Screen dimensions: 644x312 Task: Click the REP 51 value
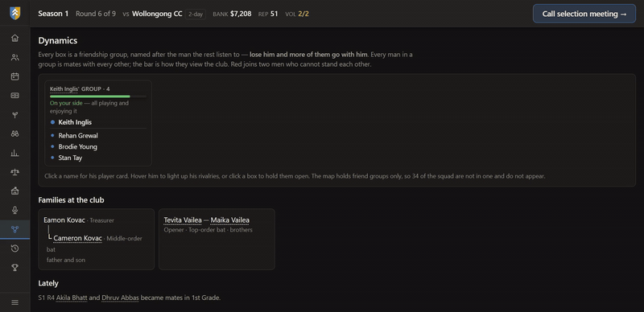point(274,14)
